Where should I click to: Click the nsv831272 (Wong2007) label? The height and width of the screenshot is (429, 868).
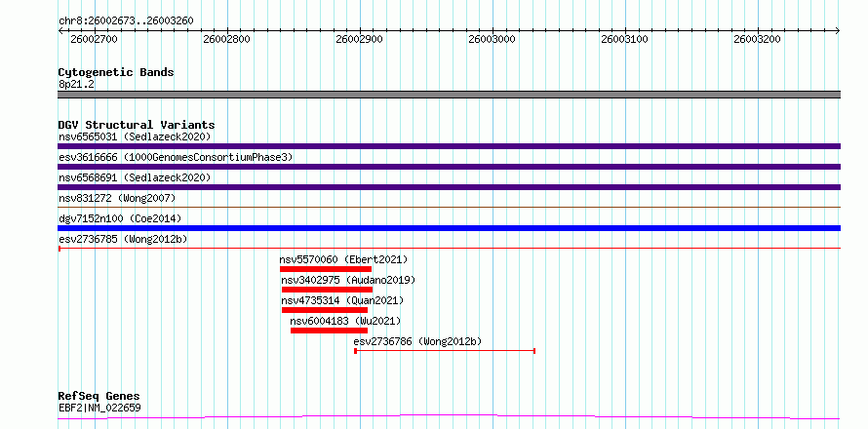[x=117, y=198]
